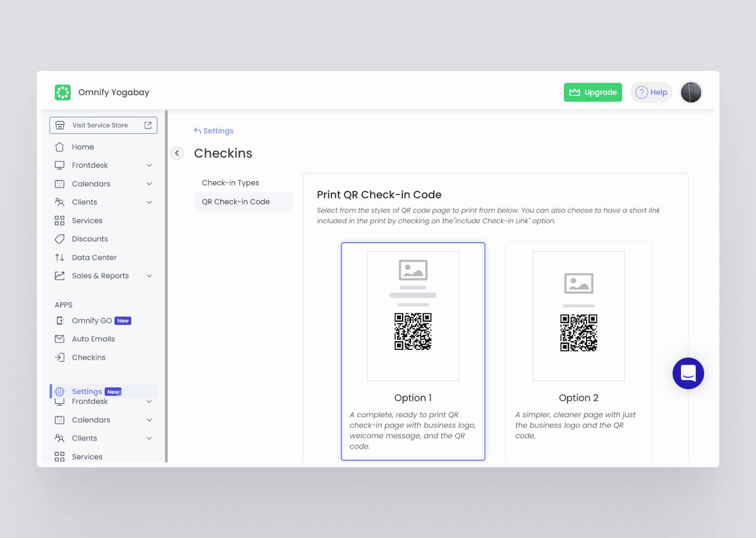Click the Discounts tag icon
This screenshot has width=756, height=538.
click(x=60, y=239)
